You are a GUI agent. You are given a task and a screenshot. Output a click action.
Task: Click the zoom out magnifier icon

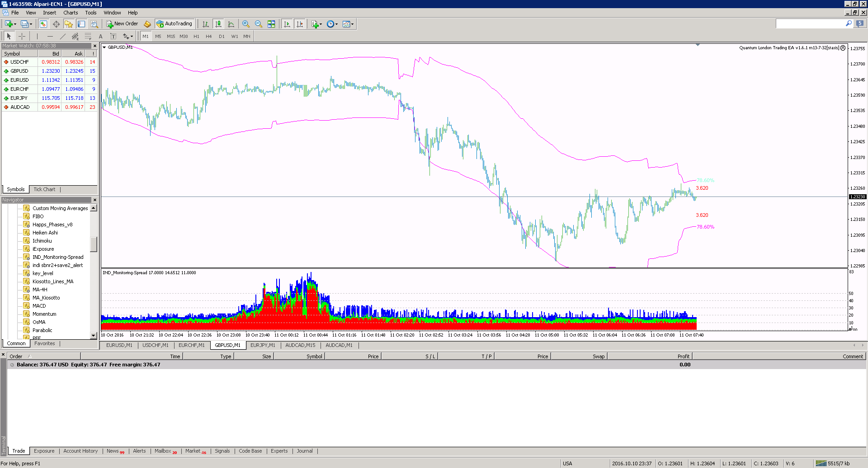click(x=258, y=24)
